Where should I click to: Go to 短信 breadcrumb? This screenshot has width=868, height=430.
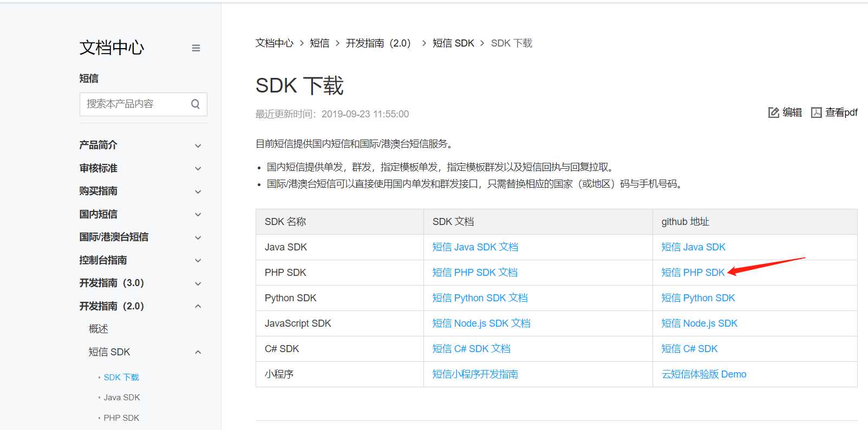(319, 43)
